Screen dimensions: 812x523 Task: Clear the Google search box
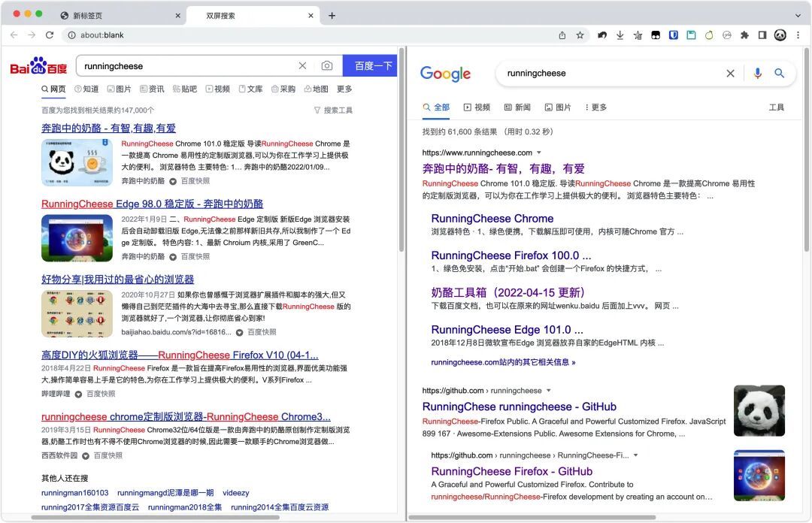(730, 74)
